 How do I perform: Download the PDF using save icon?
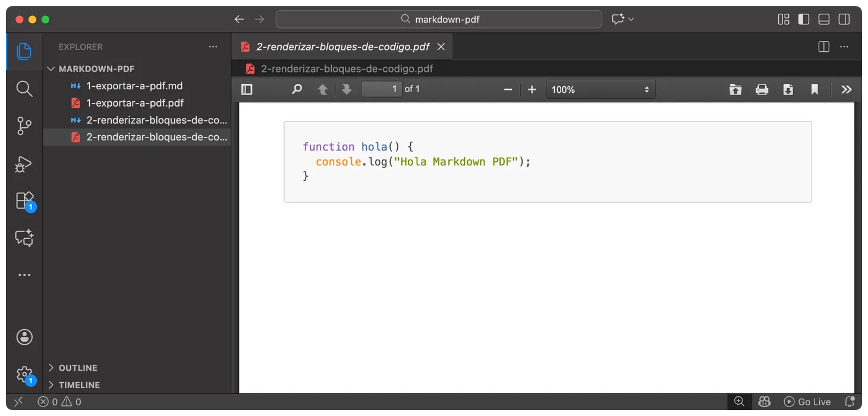point(788,89)
